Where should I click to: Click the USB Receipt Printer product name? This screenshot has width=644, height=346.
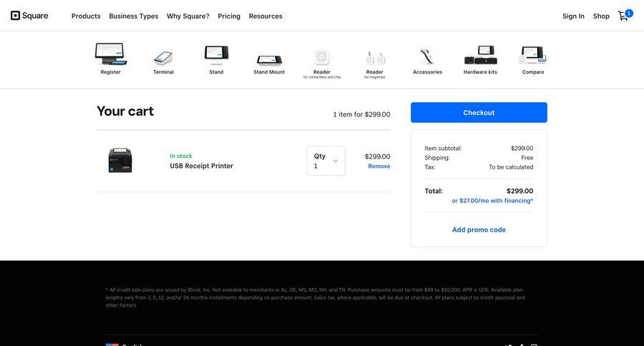coord(202,166)
